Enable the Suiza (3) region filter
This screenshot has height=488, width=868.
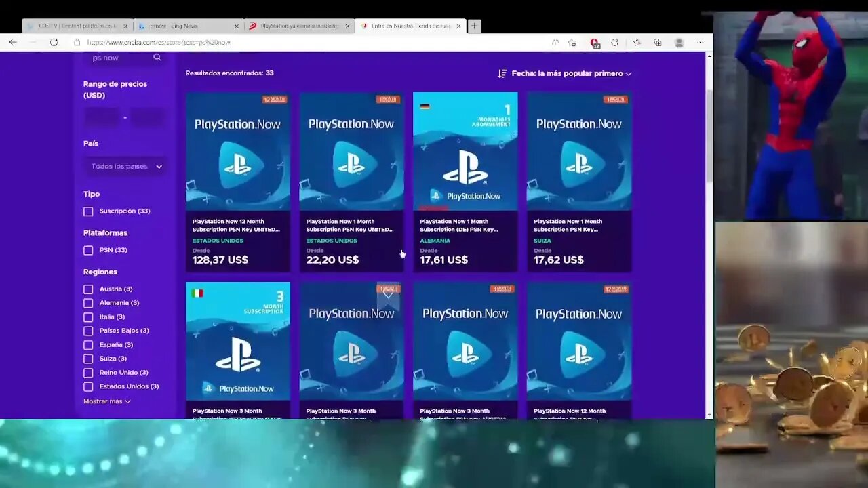[x=88, y=359]
